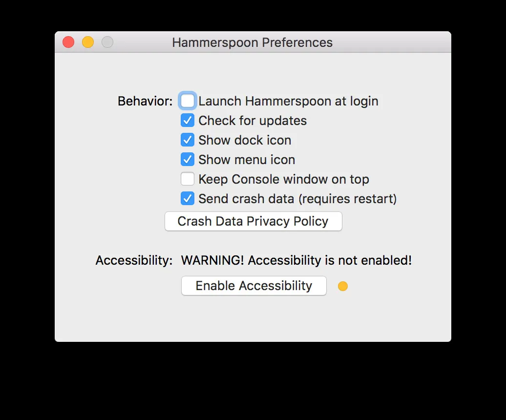Click the "Behavior:" label

145,101
